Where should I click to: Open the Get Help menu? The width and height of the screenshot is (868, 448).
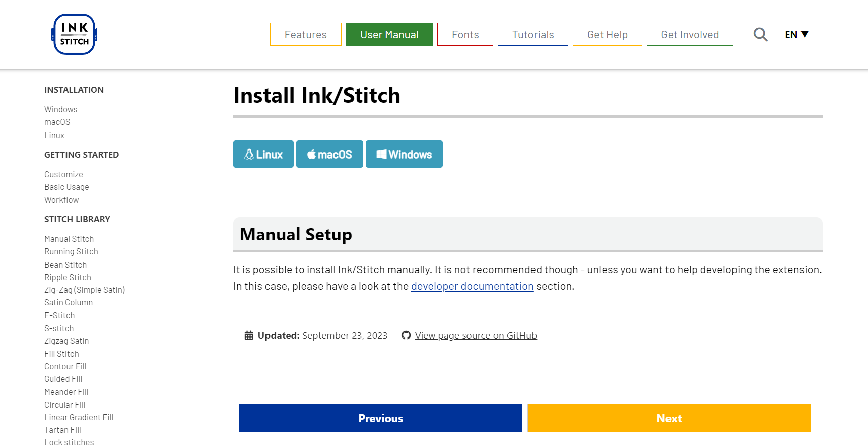click(608, 34)
